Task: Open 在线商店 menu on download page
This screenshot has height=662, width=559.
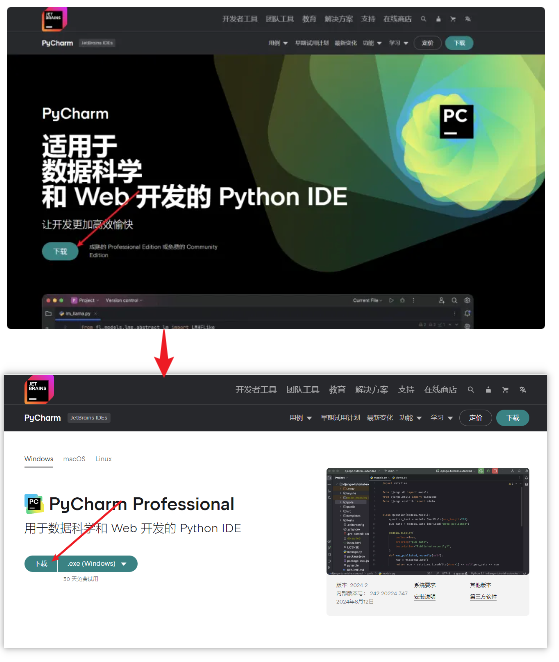Action: click(440, 390)
